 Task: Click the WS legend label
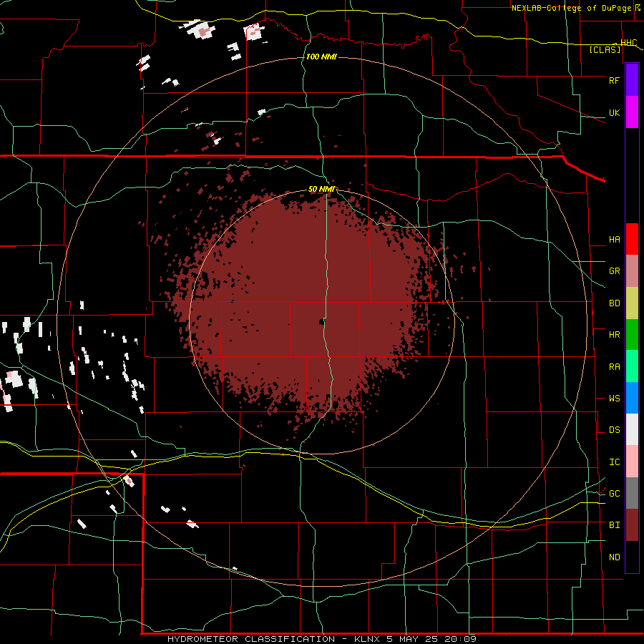click(614, 399)
